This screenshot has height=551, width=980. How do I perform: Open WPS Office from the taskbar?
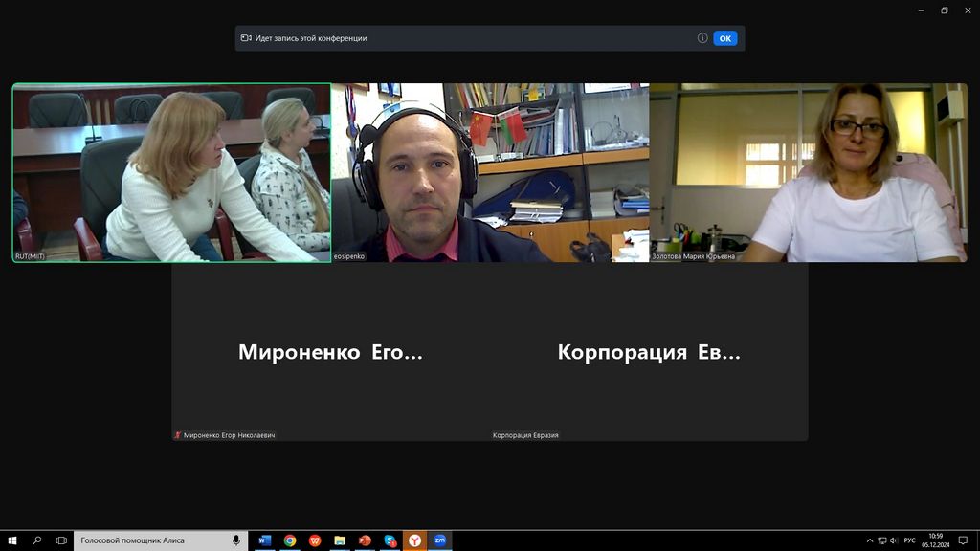point(315,540)
